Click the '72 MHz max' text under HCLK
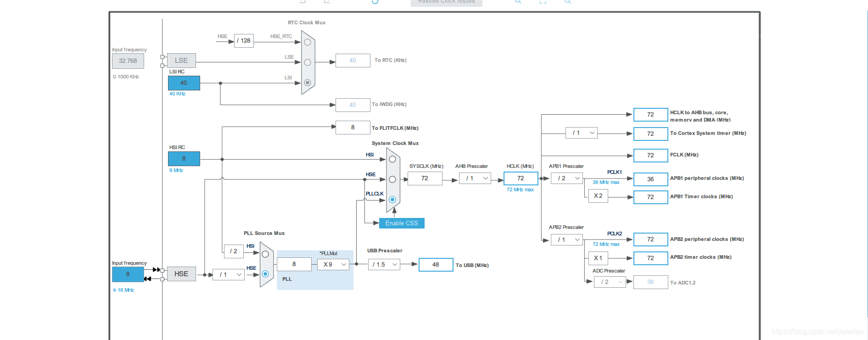The height and width of the screenshot is (340, 868). [x=520, y=190]
